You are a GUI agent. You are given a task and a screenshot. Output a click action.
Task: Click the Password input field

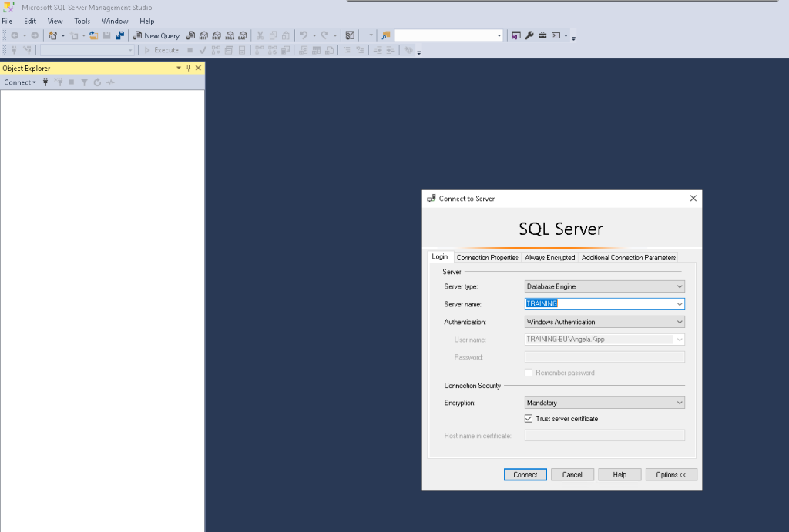[604, 357]
